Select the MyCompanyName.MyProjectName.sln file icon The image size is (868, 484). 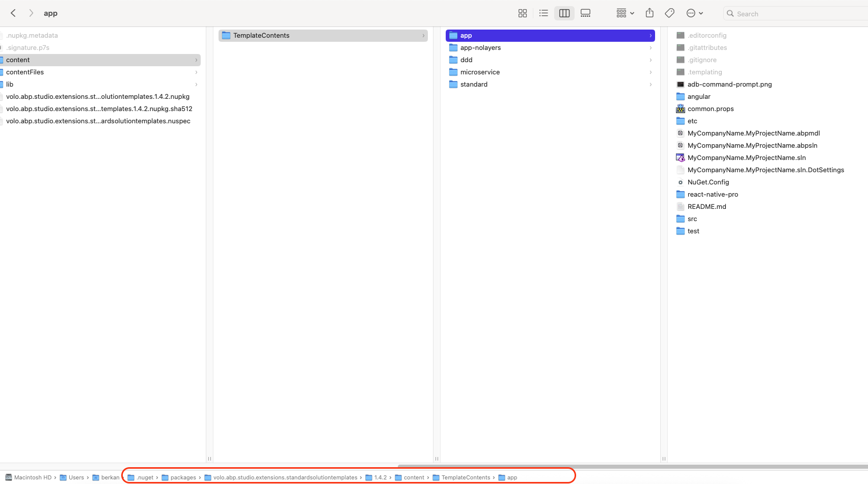click(x=680, y=158)
